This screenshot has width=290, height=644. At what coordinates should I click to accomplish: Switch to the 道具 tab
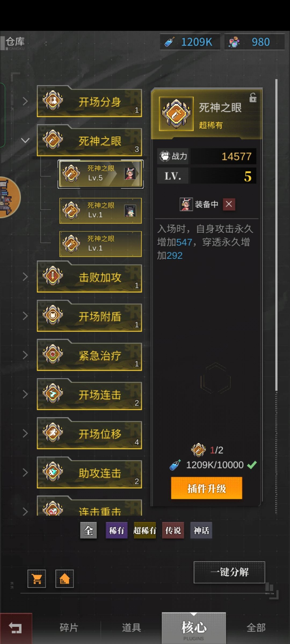point(131,628)
